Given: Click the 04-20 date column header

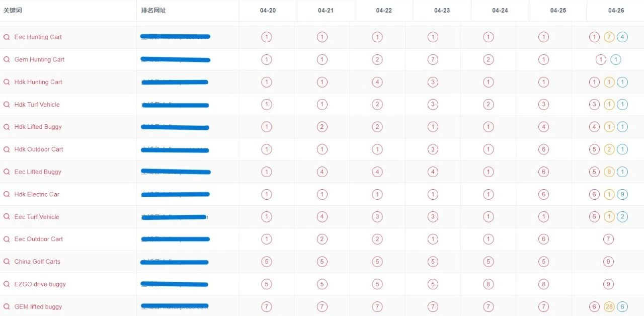Looking at the screenshot, I should (268, 11).
